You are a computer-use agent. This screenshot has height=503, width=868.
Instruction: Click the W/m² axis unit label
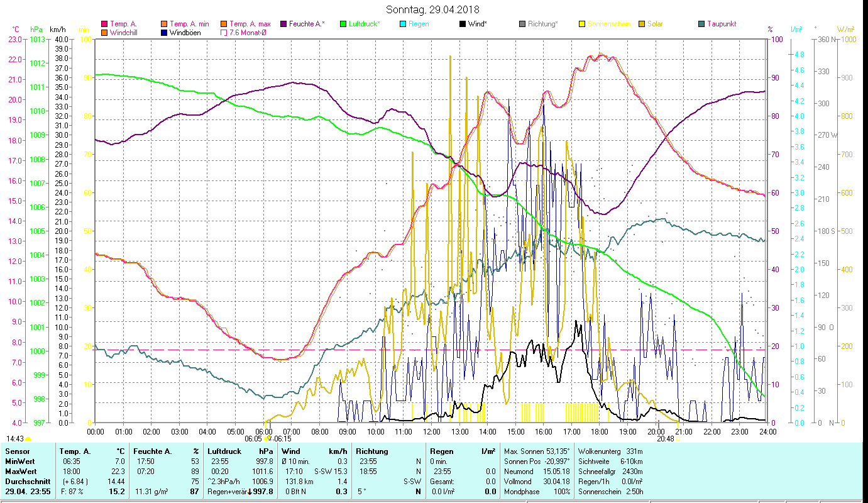point(846,30)
